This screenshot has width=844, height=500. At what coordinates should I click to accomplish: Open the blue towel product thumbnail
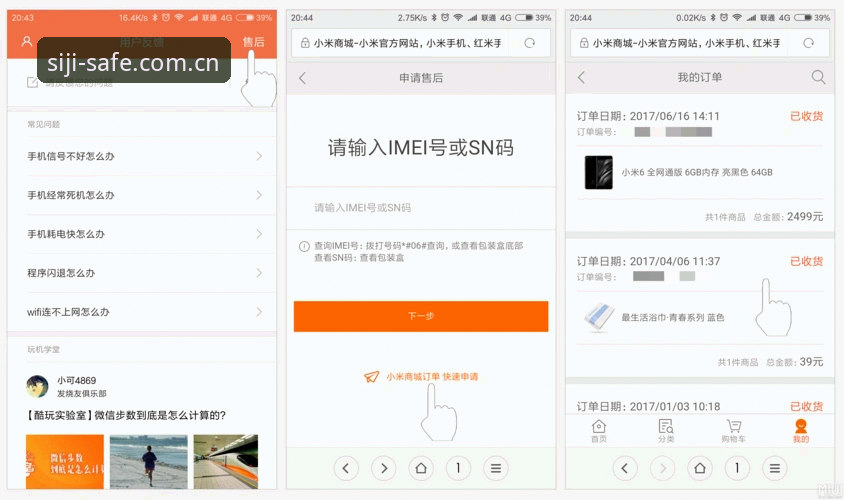(x=599, y=317)
